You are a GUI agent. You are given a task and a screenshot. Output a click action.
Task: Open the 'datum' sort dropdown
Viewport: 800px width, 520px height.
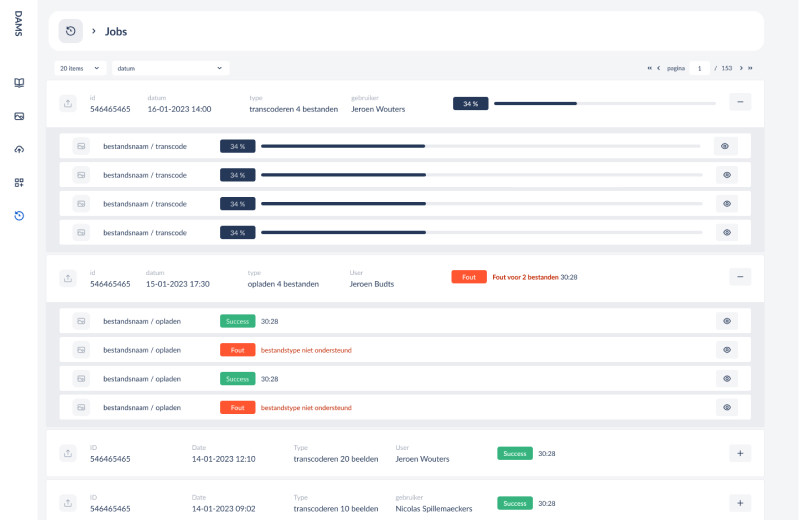coord(169,68)
